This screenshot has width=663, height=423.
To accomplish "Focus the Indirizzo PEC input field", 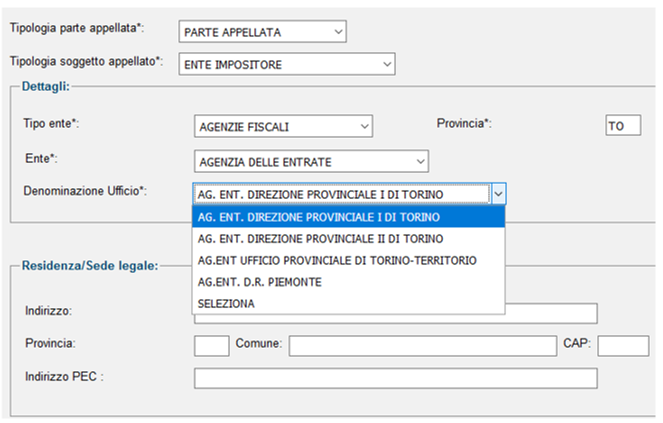I will [396, 378].
